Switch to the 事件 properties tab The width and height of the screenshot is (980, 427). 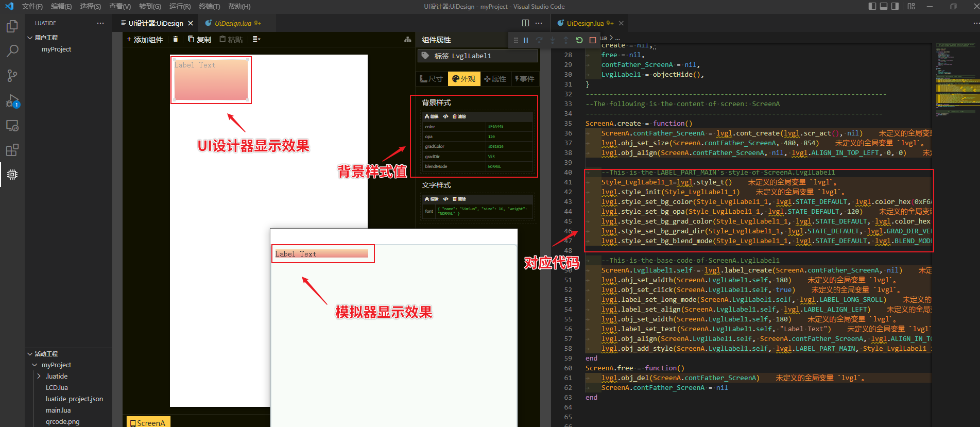click(525, 79)
